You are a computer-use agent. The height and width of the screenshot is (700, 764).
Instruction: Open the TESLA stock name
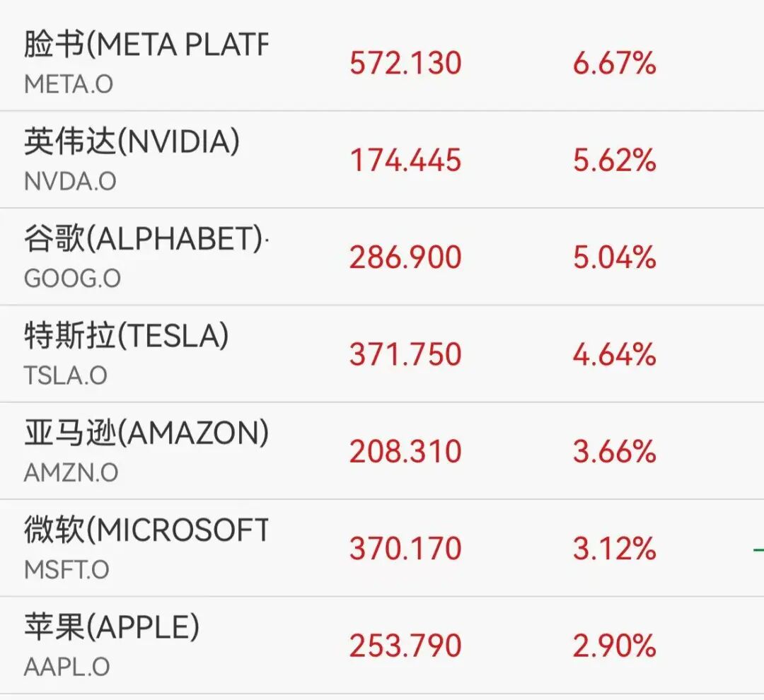127,337
